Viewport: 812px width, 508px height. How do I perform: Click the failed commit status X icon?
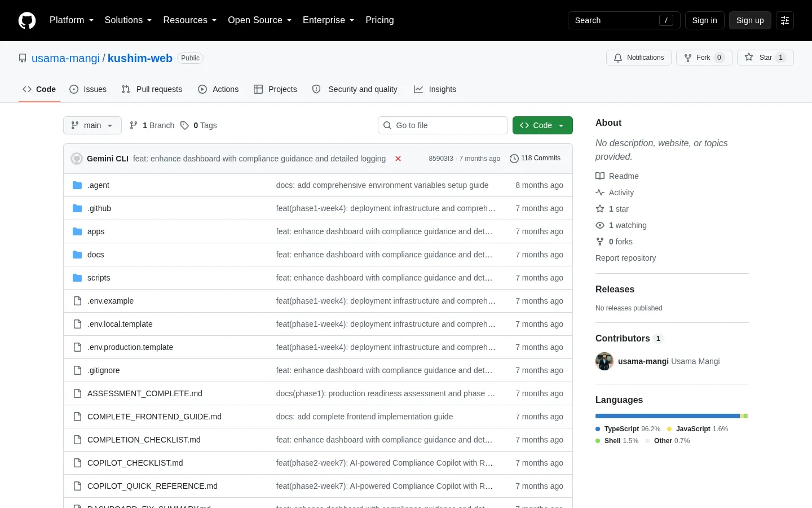coord(398,159)
